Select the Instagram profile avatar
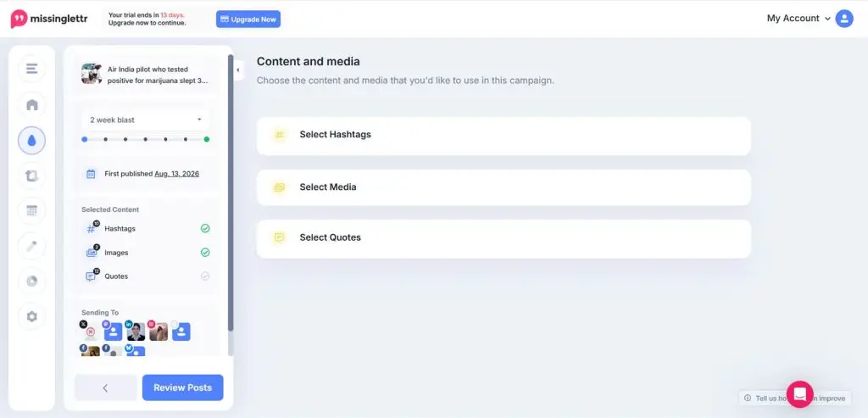 pos(158,331)
